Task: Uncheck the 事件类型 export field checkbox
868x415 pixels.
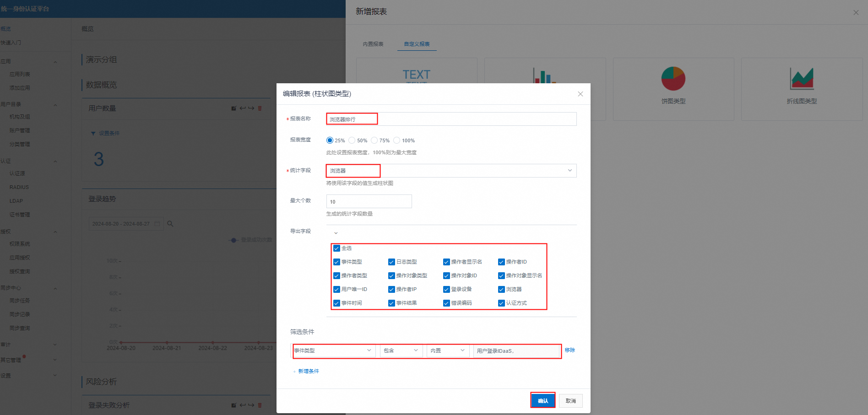Action: (x=336, y=262)
